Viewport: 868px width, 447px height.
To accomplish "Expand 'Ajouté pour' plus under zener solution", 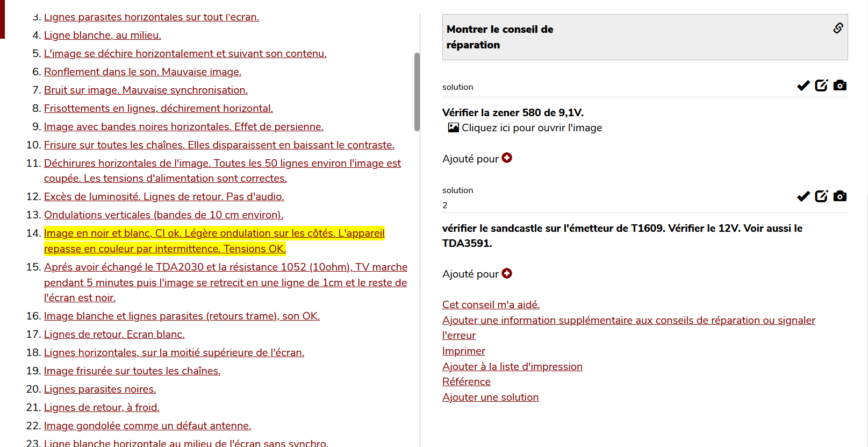I will pyautogui.click(x=507, y=158).
